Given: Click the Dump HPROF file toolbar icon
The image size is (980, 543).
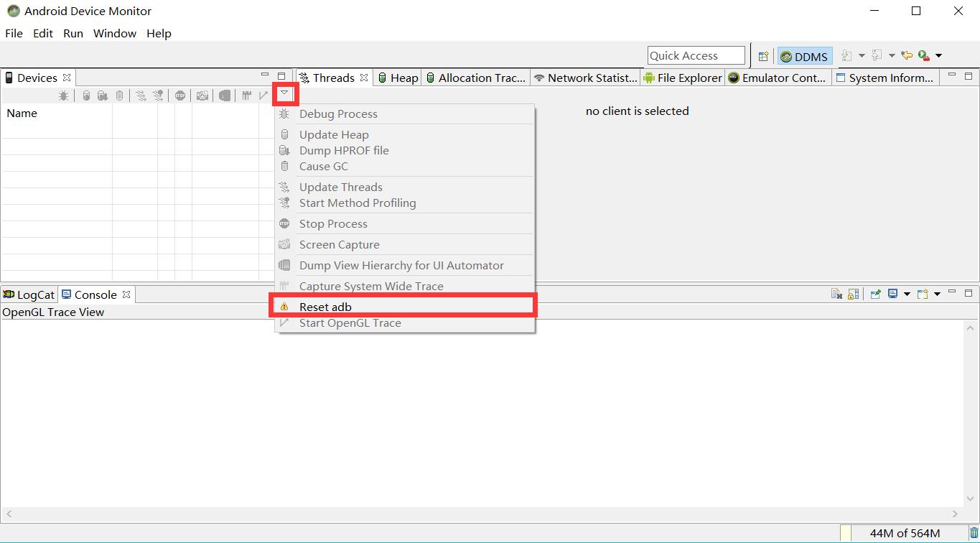Looking at the screenshot, I should pyautogui.click(x=103, y=96).
